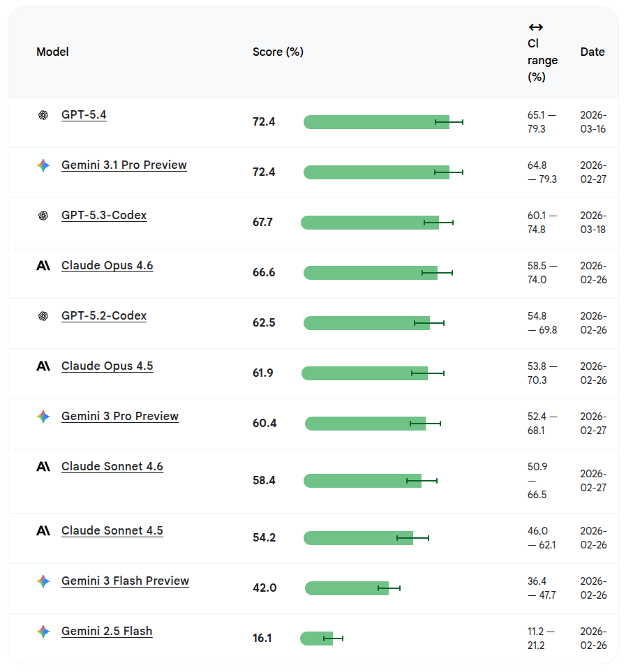Click the OpenAI logo beside GPT-5.4
This screenshot has width=626, height=672.
coord(43,115)
